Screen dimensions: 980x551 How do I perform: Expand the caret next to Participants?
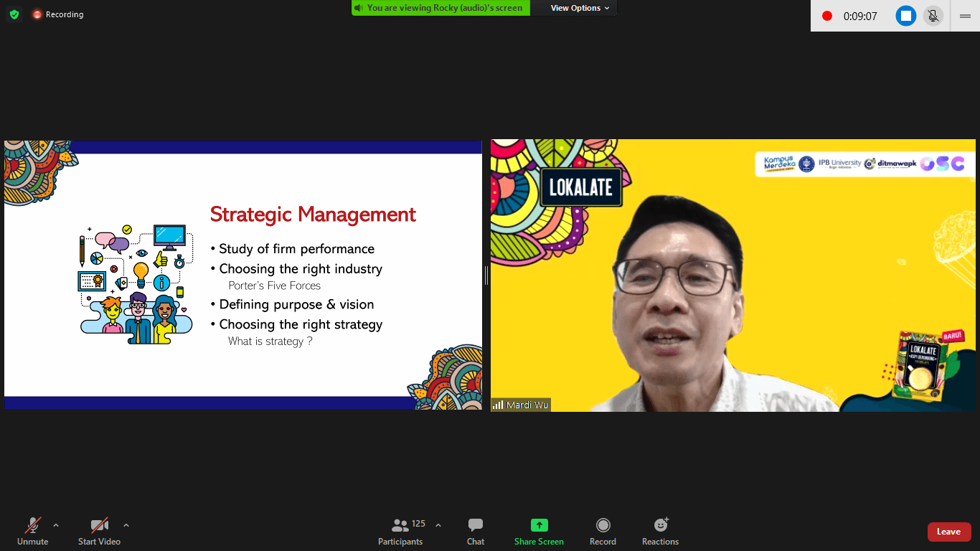coord(438,525)
